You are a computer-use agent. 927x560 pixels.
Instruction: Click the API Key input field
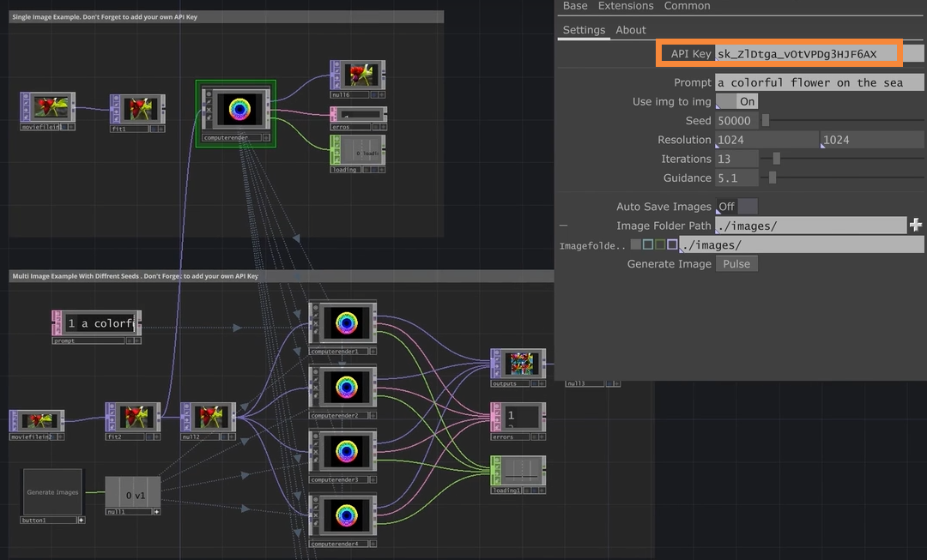pyautogui.click(x=807, y=53)
